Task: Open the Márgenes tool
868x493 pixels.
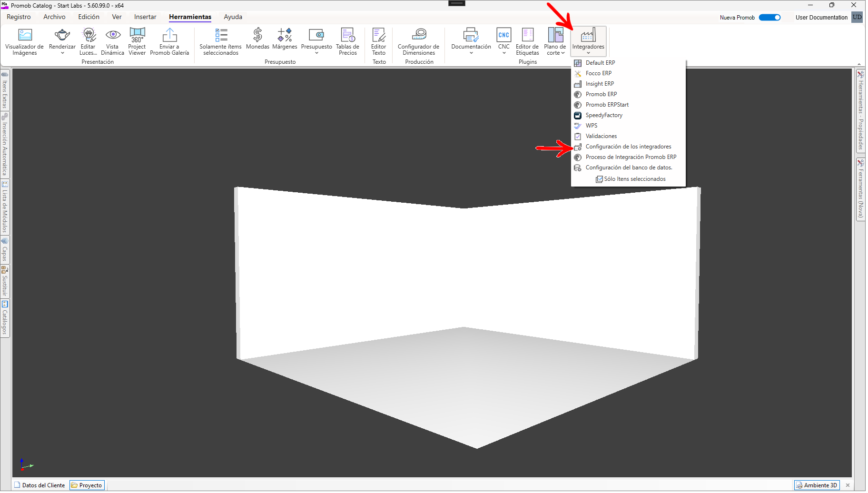Action: 285,39
